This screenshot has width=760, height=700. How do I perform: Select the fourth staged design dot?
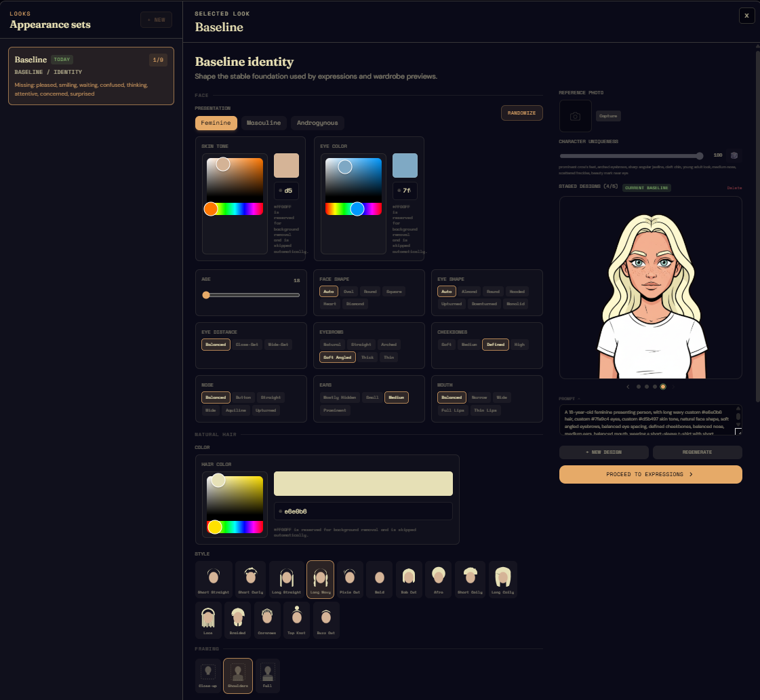(663, 387)
